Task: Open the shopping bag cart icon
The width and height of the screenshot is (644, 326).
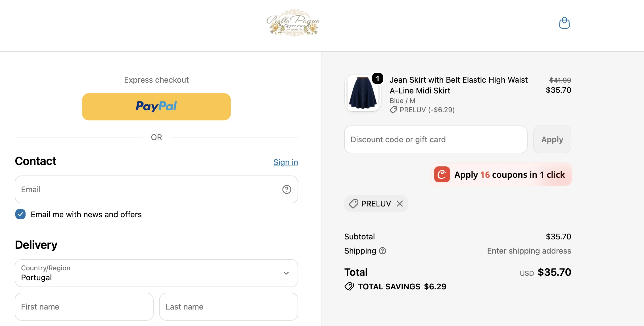Action: pos(564,23)
